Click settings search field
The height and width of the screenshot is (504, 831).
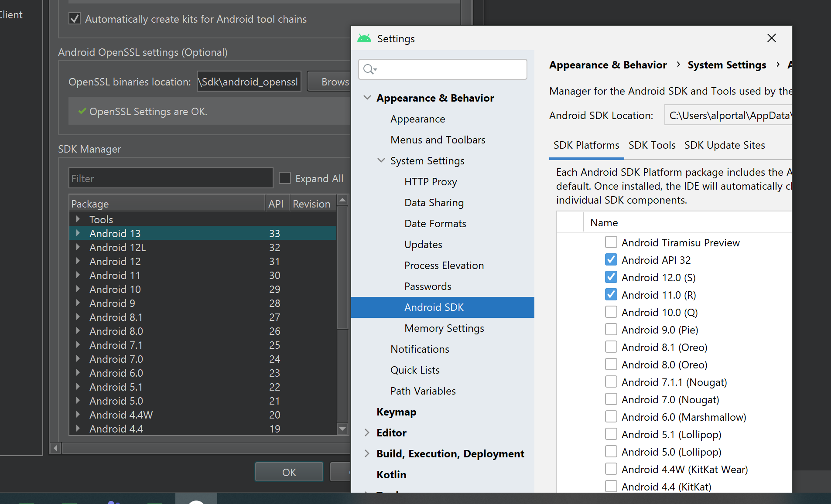tap(443, 69)
